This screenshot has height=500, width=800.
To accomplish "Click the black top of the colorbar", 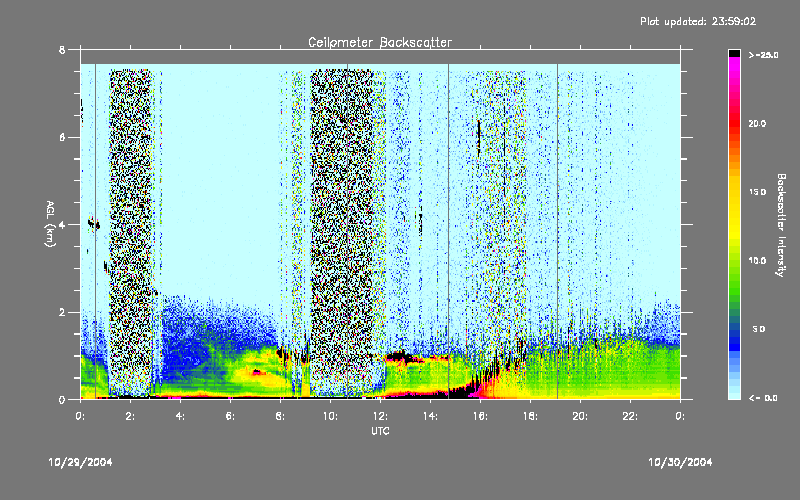I will click(734, 53).
